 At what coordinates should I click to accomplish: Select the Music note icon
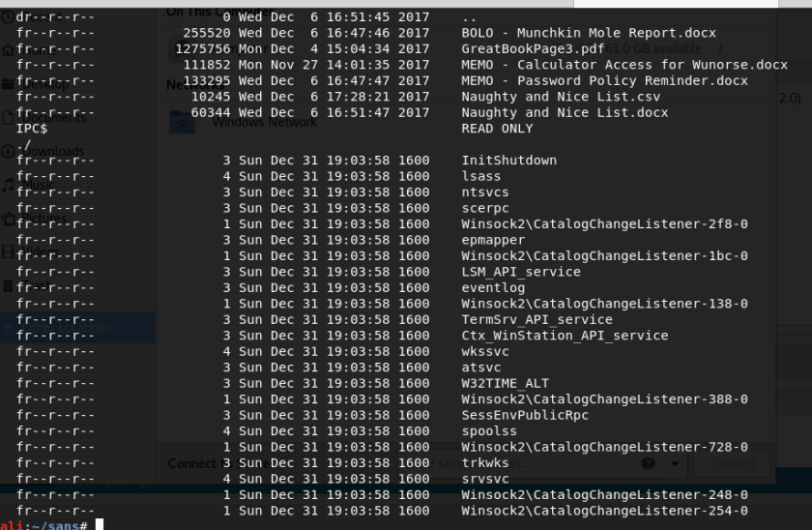tap(8, 185)
